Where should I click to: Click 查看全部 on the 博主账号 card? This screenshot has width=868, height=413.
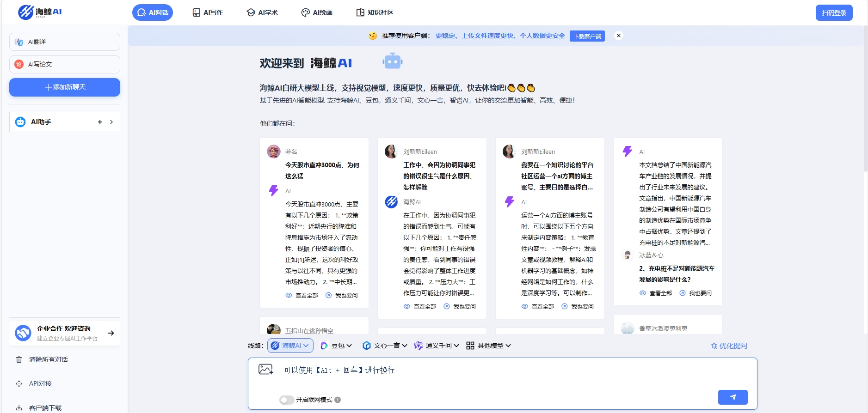click(538, 306)
